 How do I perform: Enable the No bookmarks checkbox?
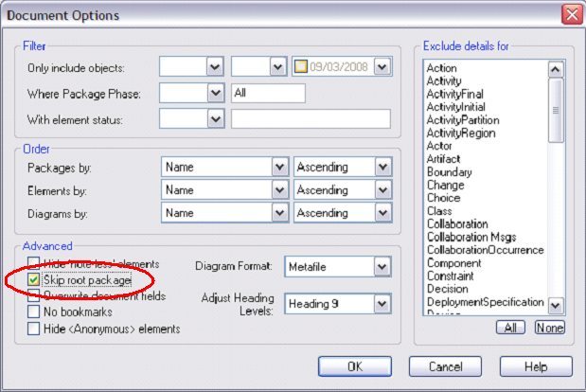pyautogui.click(x=34, y=312)
